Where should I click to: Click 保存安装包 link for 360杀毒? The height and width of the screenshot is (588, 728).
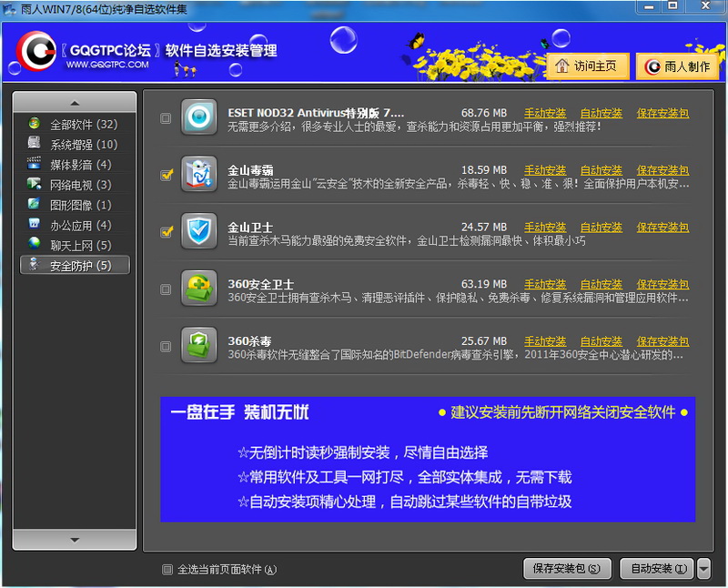[x=662, y=341]
